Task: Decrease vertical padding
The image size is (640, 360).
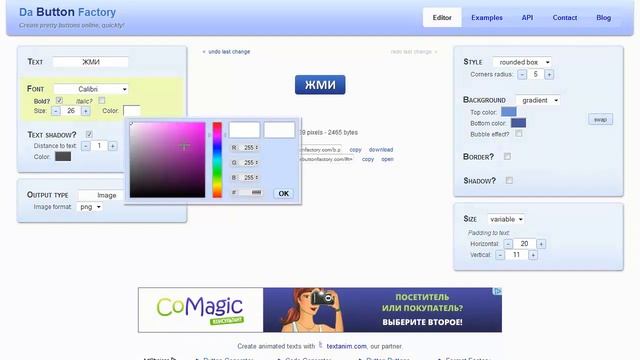Action: tap(500, 255)
